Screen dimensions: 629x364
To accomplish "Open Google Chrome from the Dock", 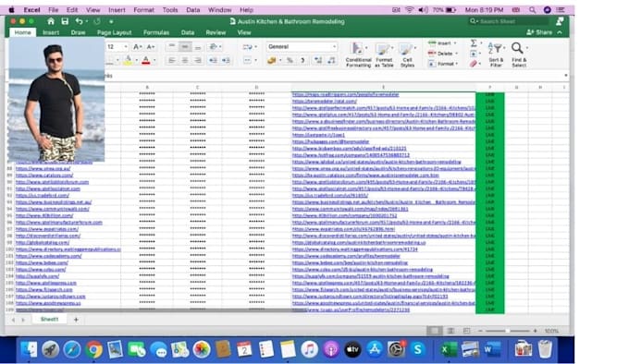I will point(93,349).
